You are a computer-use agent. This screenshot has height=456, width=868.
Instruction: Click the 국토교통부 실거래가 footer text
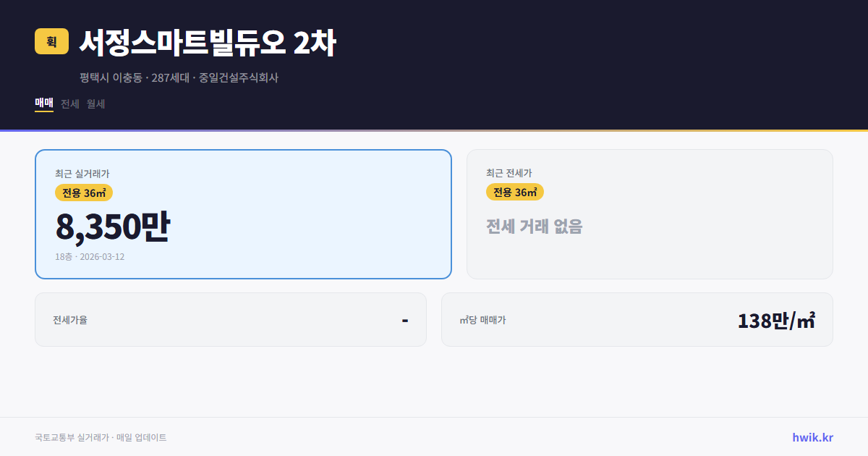coord(69,437)
